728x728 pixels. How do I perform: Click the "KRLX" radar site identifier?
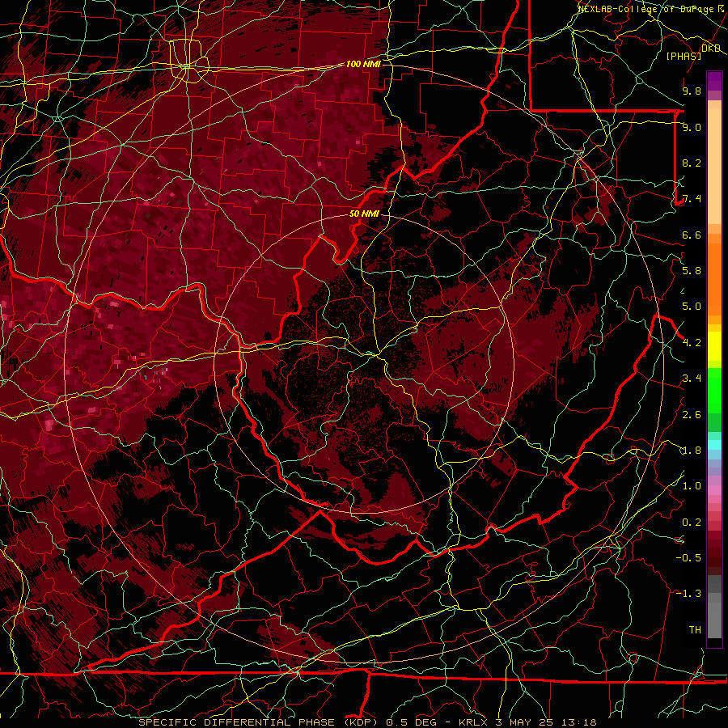coord(473,722)
